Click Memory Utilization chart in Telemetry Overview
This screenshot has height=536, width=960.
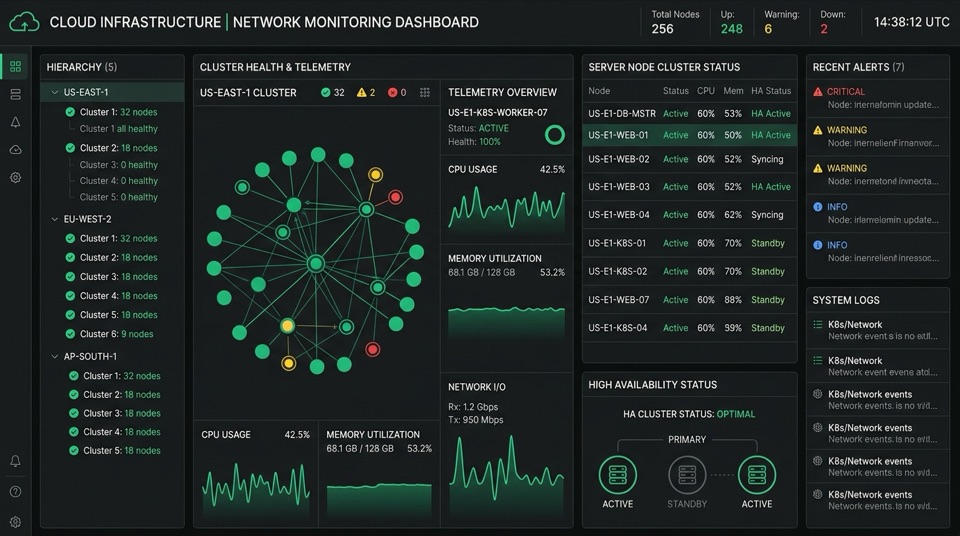point(506,322)
